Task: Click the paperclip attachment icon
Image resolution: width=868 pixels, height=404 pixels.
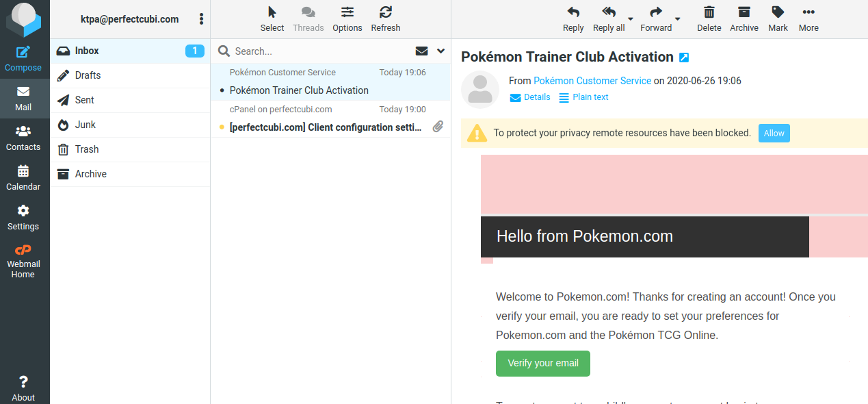Action: (438, 127)
